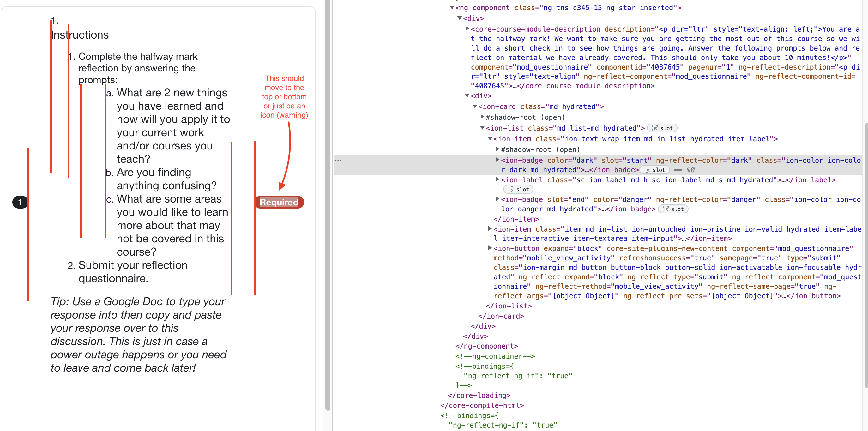Click the dark question number 1 badge

click(x=20, y=202)
